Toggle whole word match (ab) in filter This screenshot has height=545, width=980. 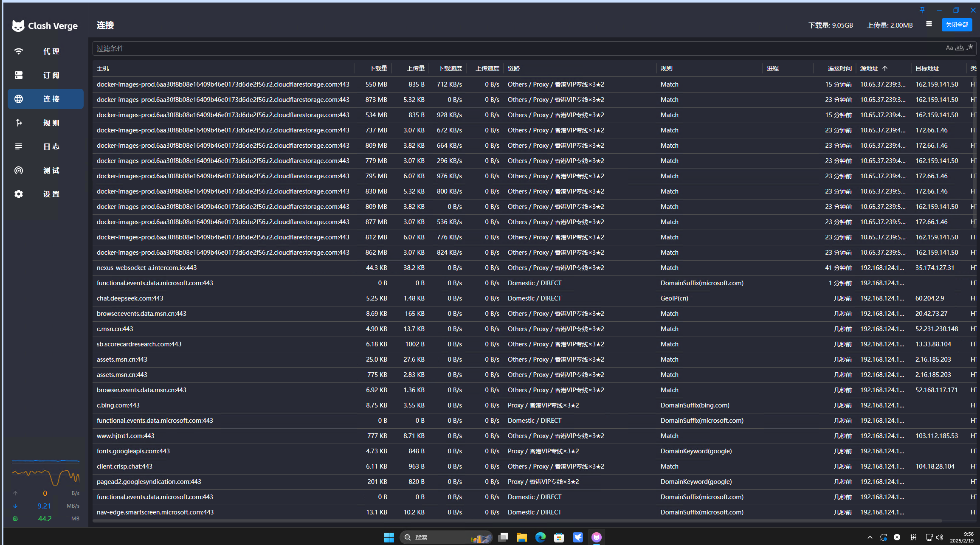click(x=959, y=48)
